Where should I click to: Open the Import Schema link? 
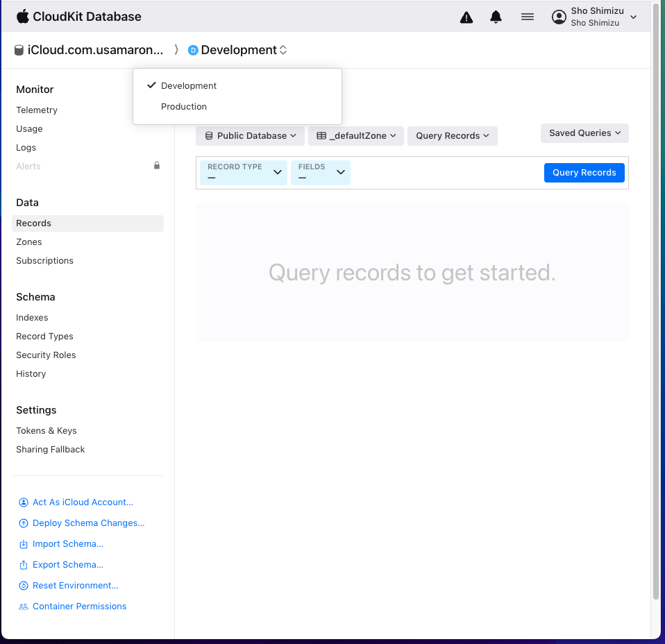[68, 544]
